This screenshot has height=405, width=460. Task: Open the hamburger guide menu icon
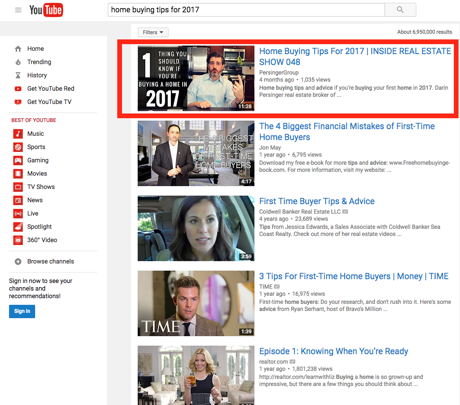coord(18,10)
